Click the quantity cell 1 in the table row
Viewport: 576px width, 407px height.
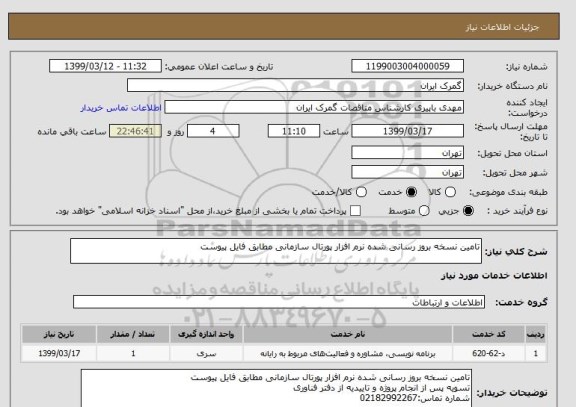pos(133,354)
